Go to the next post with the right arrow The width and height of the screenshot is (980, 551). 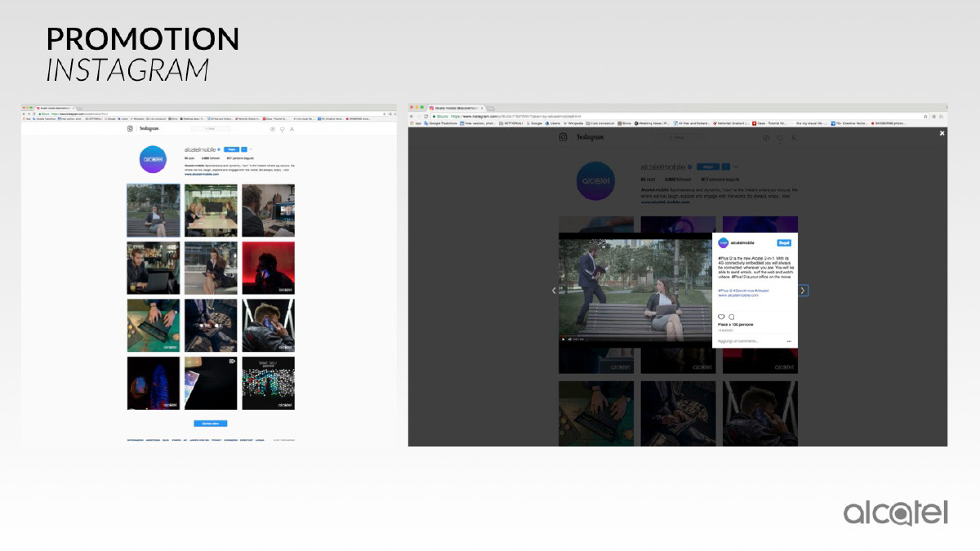pos(803,291)
